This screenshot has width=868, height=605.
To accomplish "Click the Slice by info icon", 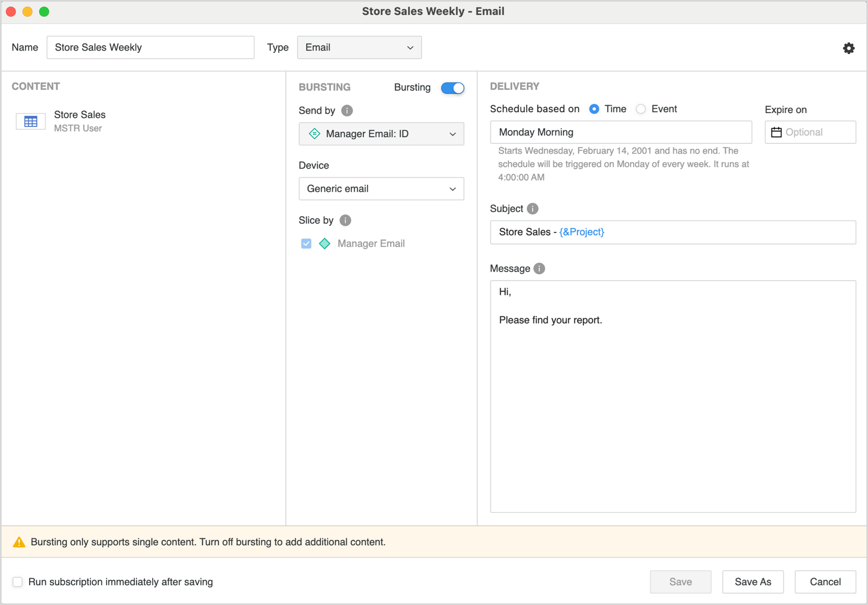I will (346, 220).
